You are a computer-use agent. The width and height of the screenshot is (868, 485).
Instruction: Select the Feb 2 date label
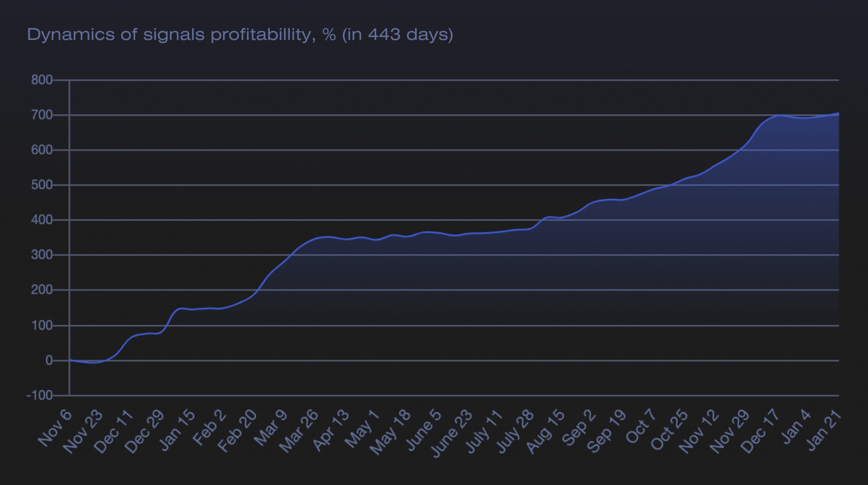pos(209,428)
